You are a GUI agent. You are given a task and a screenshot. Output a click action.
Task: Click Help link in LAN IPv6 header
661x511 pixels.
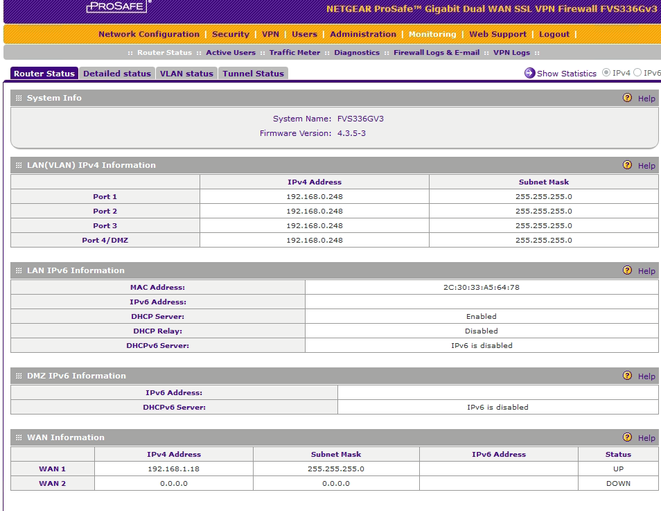646,271
